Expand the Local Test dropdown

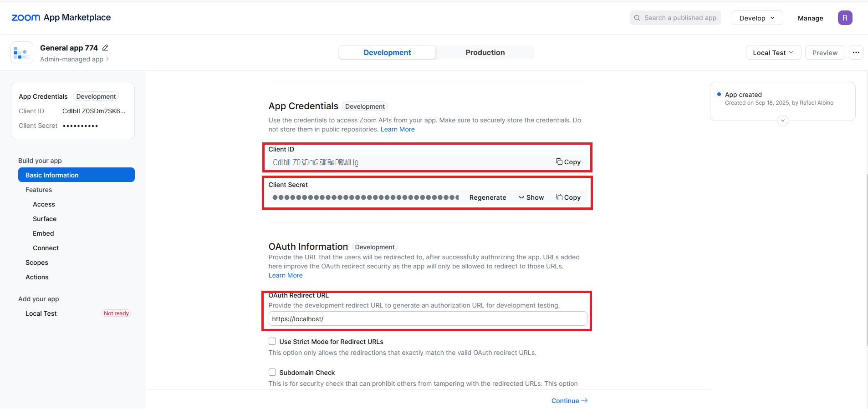point(773,53)
